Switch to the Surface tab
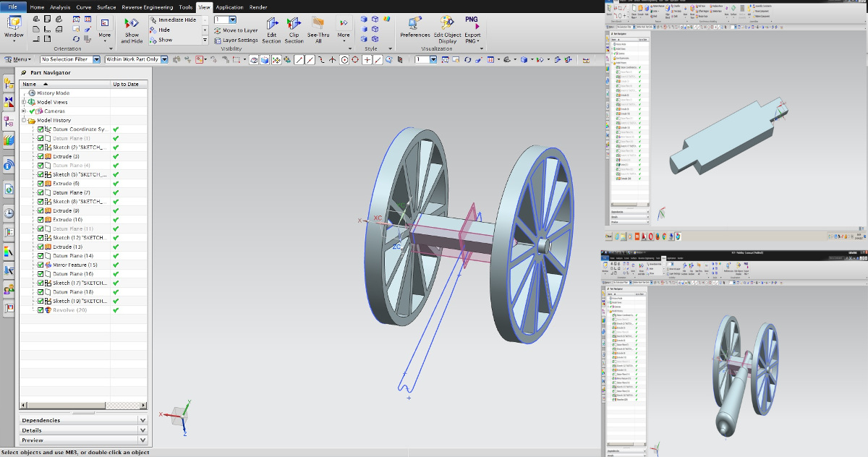The height and width of the screenshot is (457, 868). [106, 7]
